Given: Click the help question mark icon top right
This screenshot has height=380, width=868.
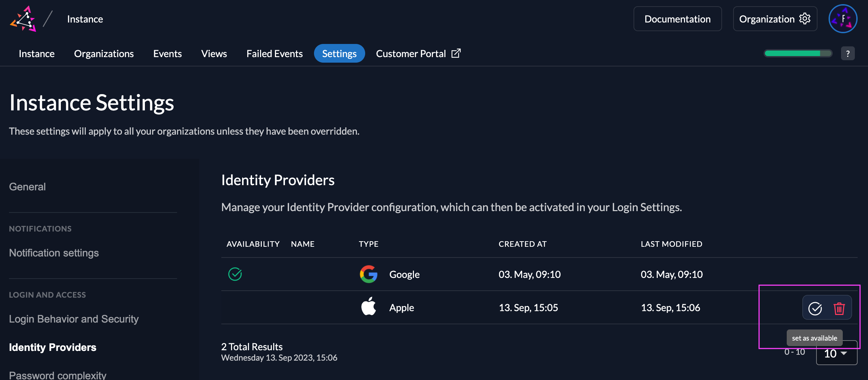Looking at the screenshot, I should coord(848,53).
